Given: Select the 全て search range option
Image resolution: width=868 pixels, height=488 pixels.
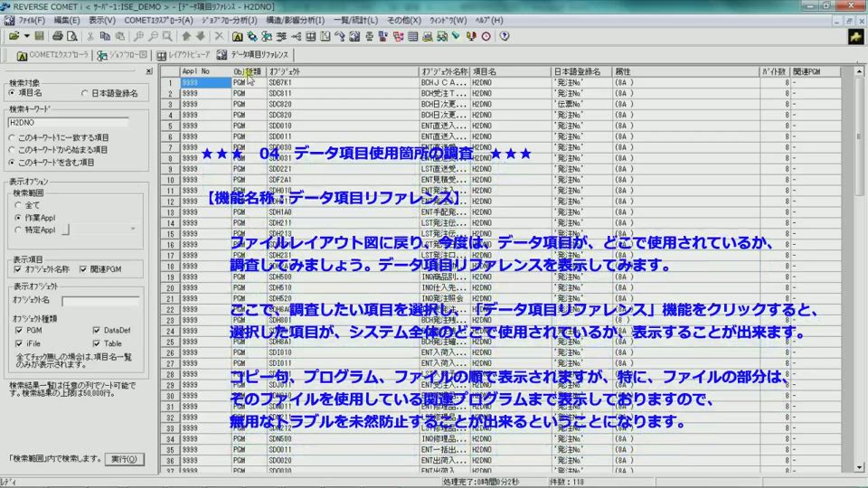Looking at the screenshot, I should tap(18, 205).
